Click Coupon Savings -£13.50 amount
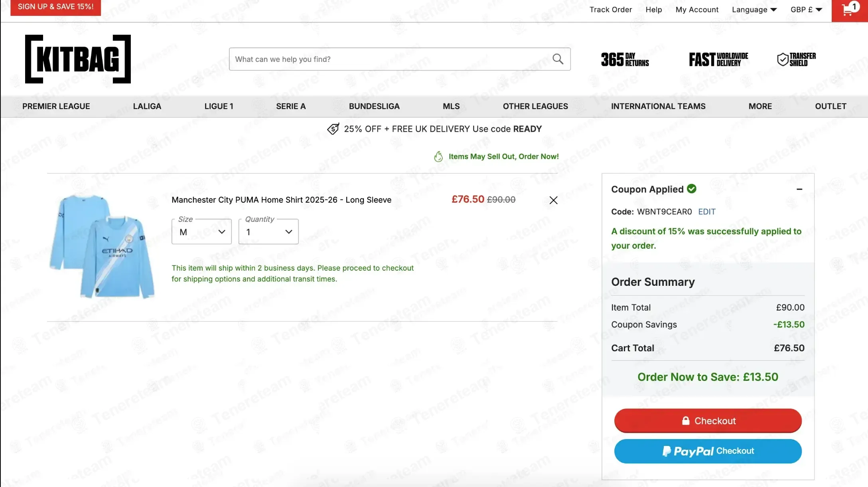Viewport: 868px width, 487px height. (x=789, y=325)
